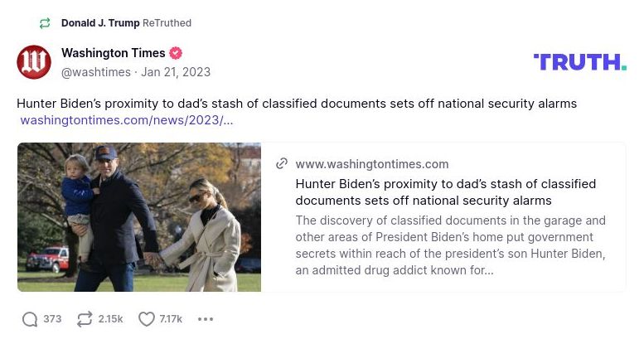644x344 pixels.
Task: Click the red verified badge
Action: point(176,53)
